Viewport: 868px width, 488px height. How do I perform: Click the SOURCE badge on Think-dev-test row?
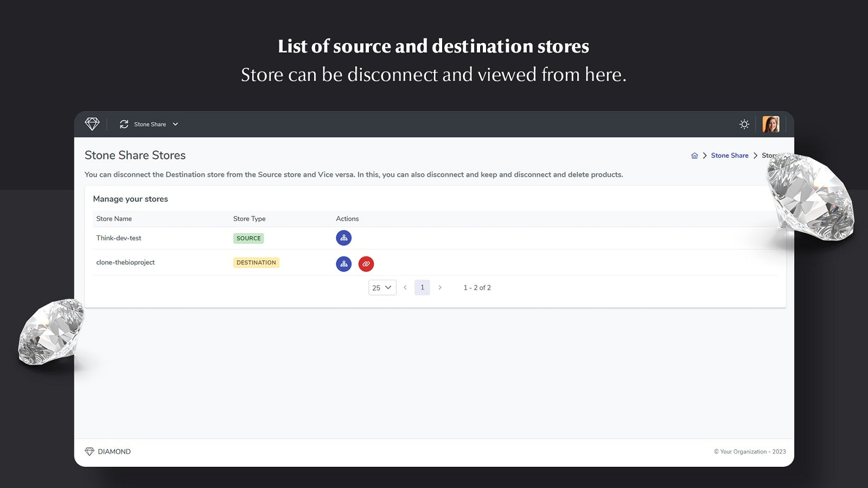(x=248, y=238)
